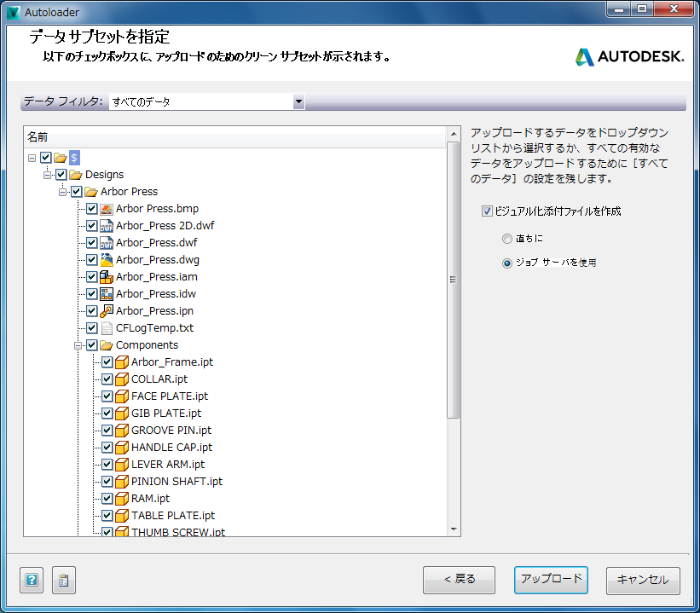The width and height of the screenshot is (700, 613).
Task: Minimize the Autoloader window
Action: (x=619, y=9)
